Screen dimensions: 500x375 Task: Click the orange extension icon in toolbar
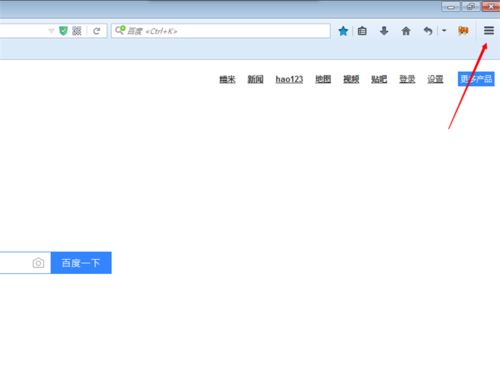(463, 31)
